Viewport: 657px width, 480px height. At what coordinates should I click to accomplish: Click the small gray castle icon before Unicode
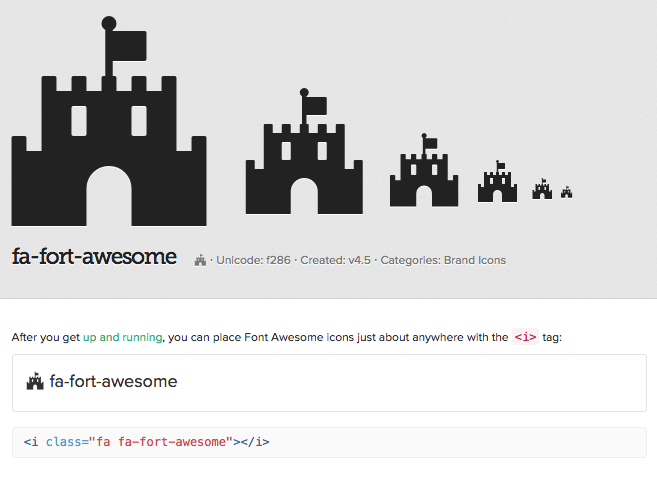[x=200, y=260]
